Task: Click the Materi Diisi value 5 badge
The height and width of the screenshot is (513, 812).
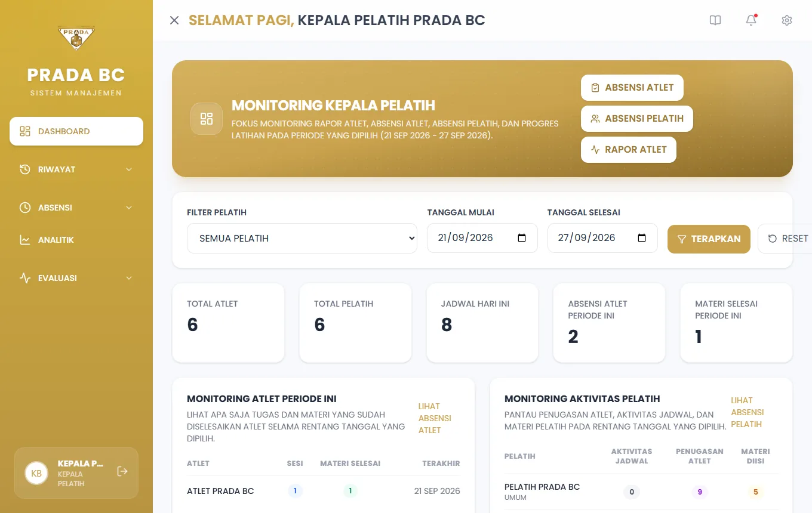Action: point(755,493)
